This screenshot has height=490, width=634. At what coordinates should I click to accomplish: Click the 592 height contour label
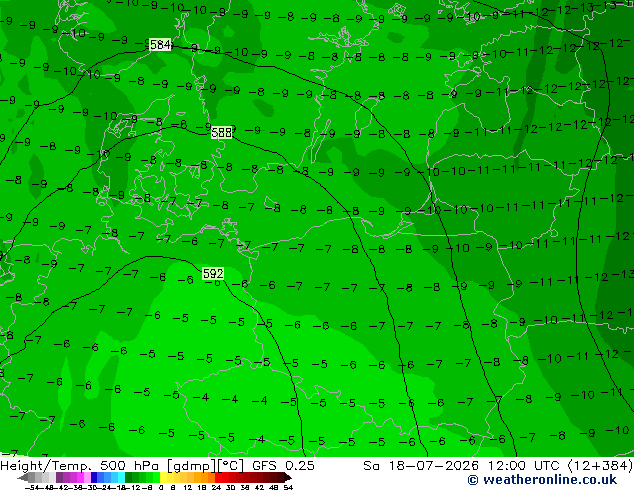pyautogui.click(x=213, y=274)
